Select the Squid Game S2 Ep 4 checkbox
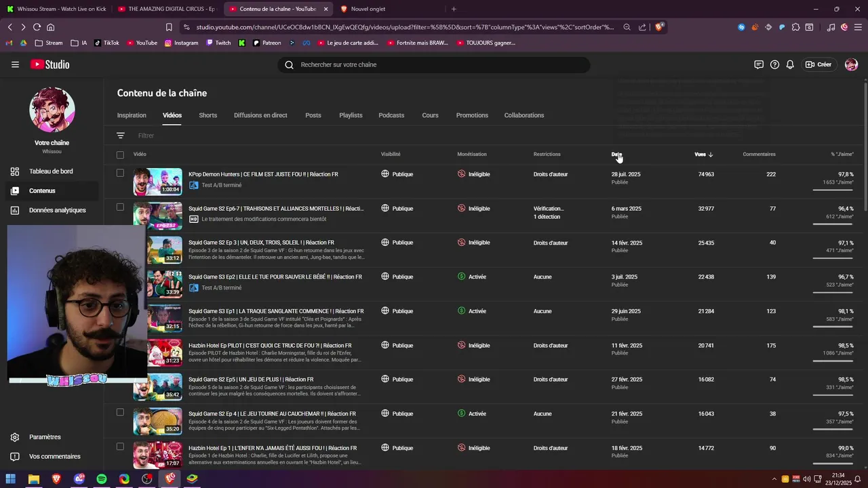Image resolution: width=868 pixels, height=488 pixels. click(120, 412)
